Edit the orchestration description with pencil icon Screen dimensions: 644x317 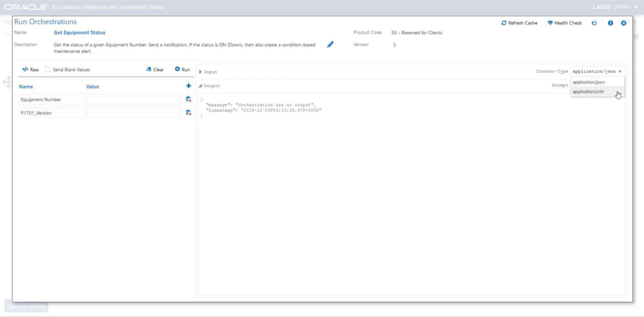tap(331, 44)
